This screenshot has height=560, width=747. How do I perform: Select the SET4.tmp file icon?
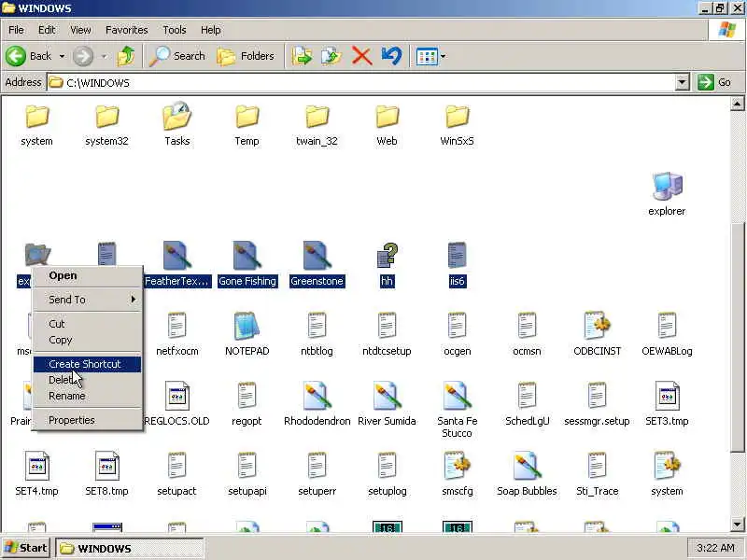(x=36, y=466)
